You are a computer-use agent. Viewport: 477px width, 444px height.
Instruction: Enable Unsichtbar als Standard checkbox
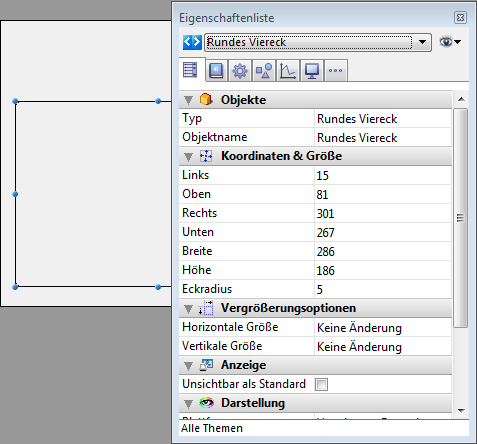coord(322,384)
